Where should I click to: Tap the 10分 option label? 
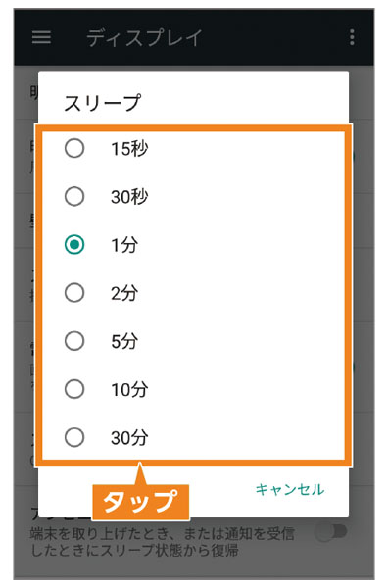(x=129, y=389)
